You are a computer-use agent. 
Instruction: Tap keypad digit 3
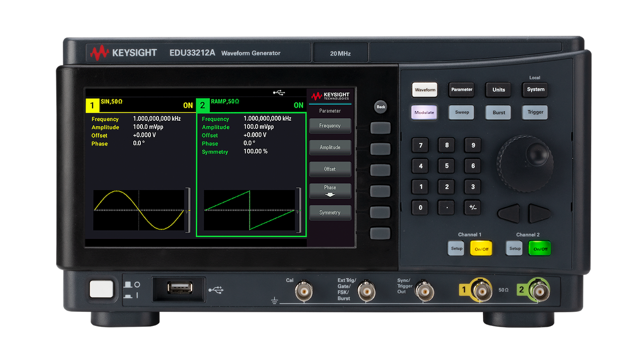[472, 187]
